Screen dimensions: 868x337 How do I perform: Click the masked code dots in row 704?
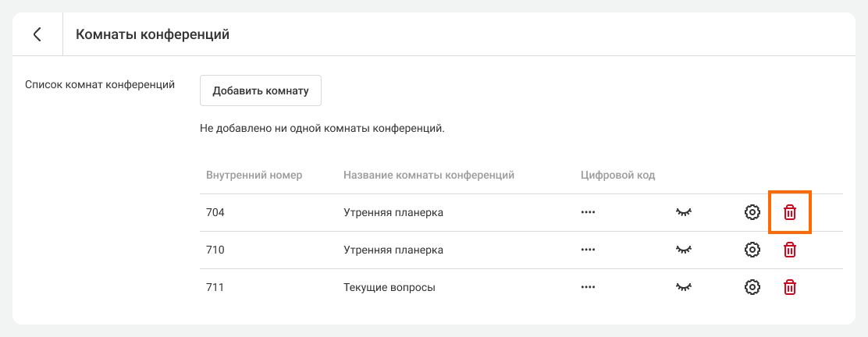click(x=588, y=212)
